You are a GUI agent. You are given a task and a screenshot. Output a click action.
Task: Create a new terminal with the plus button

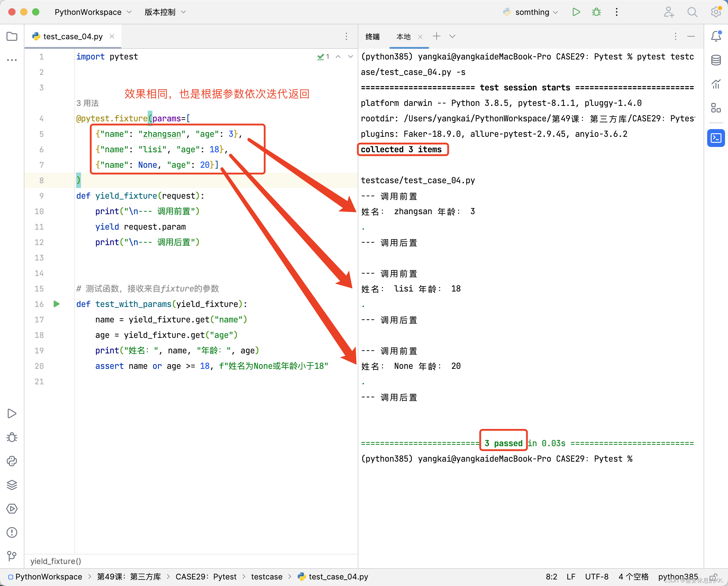(x=437, y=36)
